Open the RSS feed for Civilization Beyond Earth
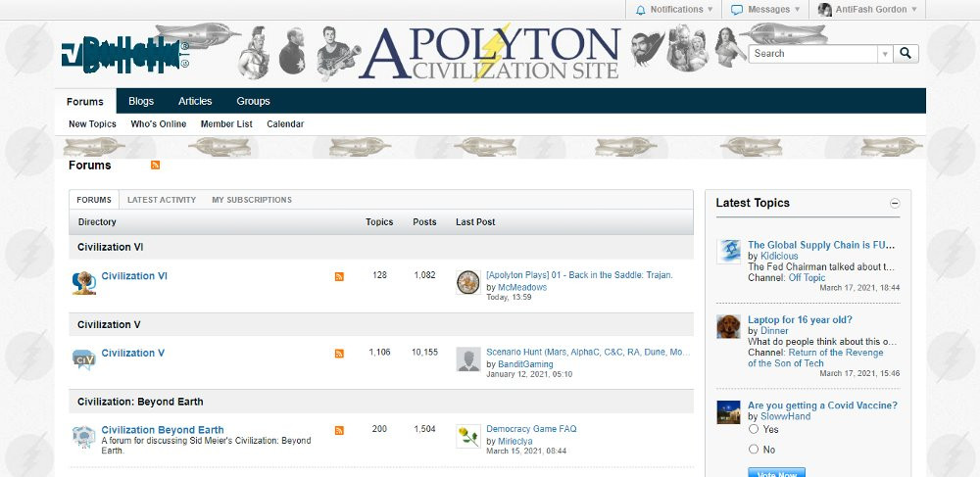The height and width of the screenshot is (477, 980). [x=339, y=430]
